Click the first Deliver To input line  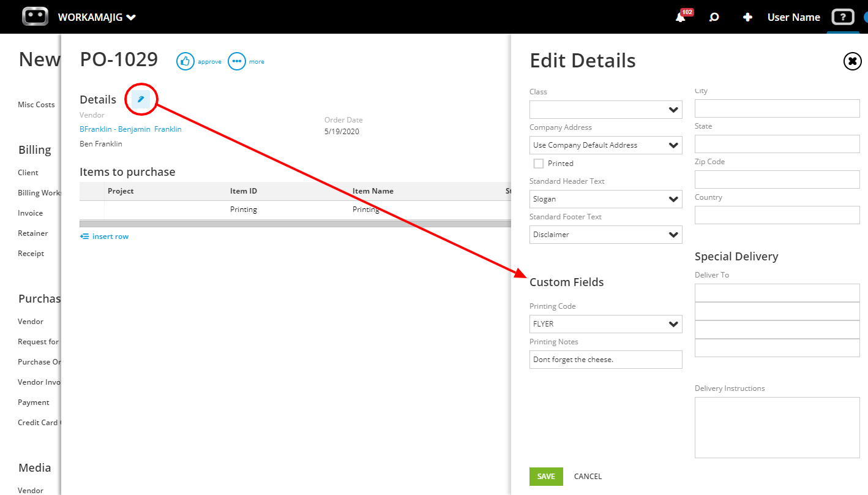click(777, 293)
